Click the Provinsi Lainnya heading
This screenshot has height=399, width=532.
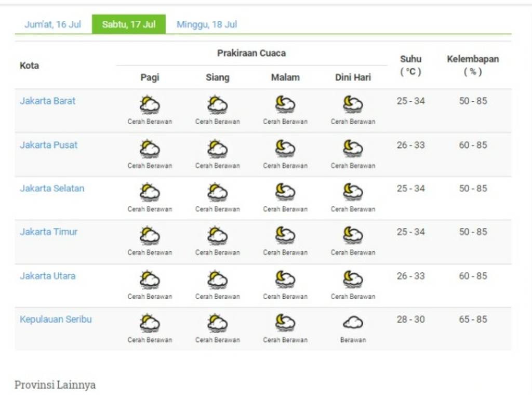55,385
